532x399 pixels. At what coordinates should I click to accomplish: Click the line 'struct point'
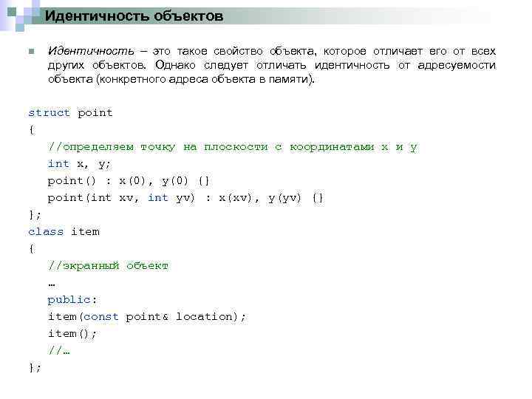coord(70,112)
